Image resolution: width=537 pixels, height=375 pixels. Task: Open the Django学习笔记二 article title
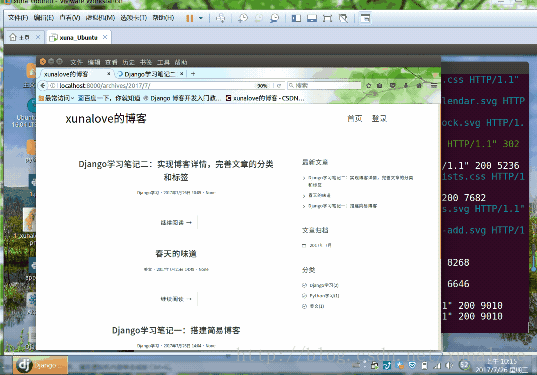(176, 171)
